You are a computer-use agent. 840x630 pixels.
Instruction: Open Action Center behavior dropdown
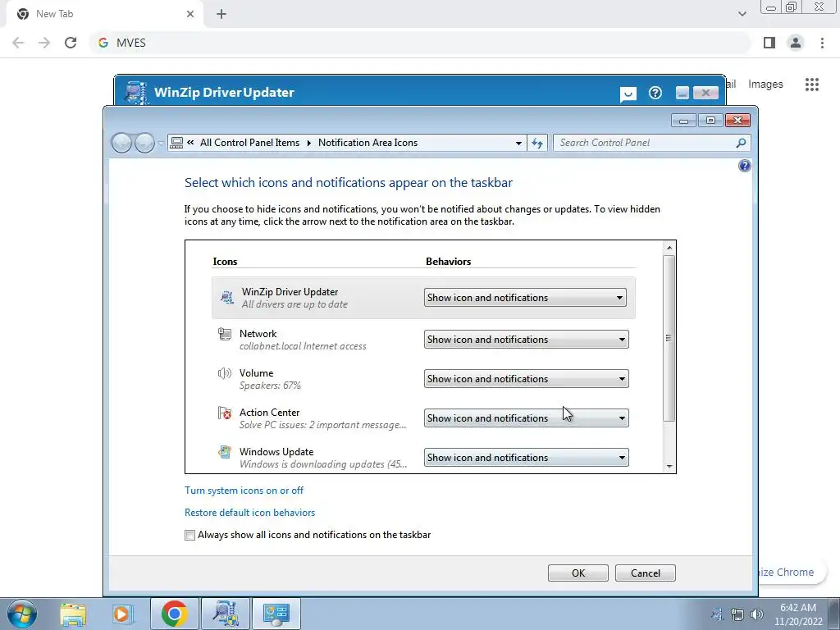[x=526, y=418]
